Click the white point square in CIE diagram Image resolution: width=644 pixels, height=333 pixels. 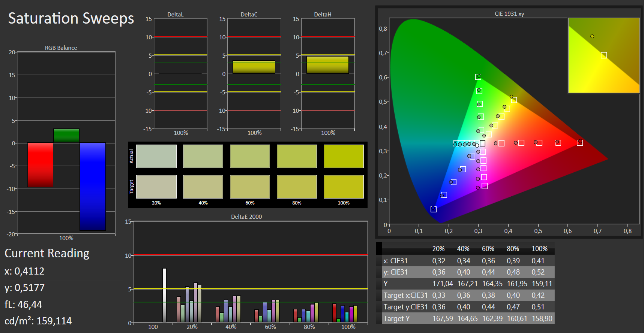pos(482,143)
